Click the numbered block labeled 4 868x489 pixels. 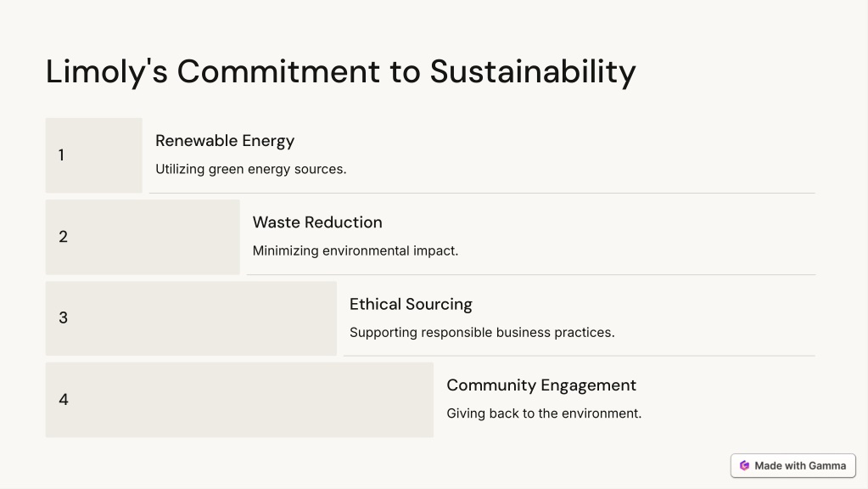coord(239,400)
